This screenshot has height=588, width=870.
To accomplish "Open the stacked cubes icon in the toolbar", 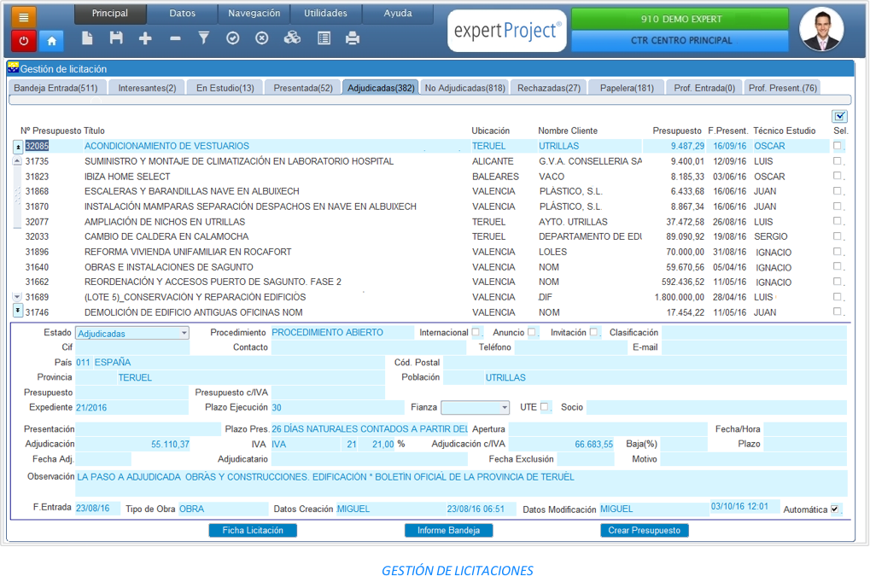I will point(292,38).
